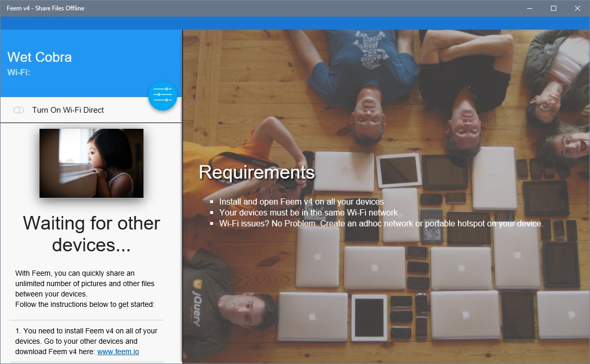Enable the Turn On Wi-Fi Direct toggle
The width and height of the screenshot is (590, 364).
point(19,110)
